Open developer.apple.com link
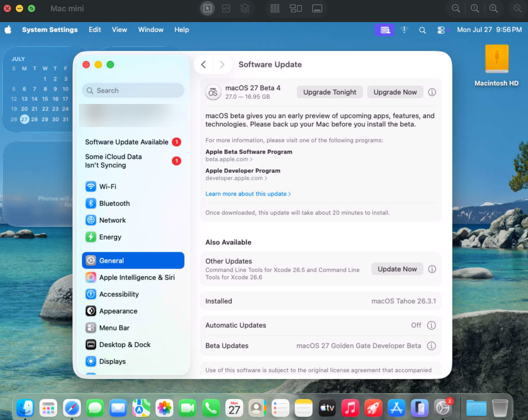 point(236,178)
